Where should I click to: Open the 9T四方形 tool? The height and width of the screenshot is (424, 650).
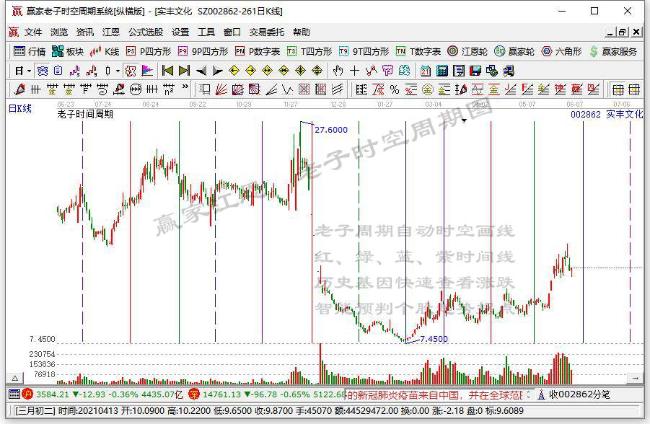(364, 51)
